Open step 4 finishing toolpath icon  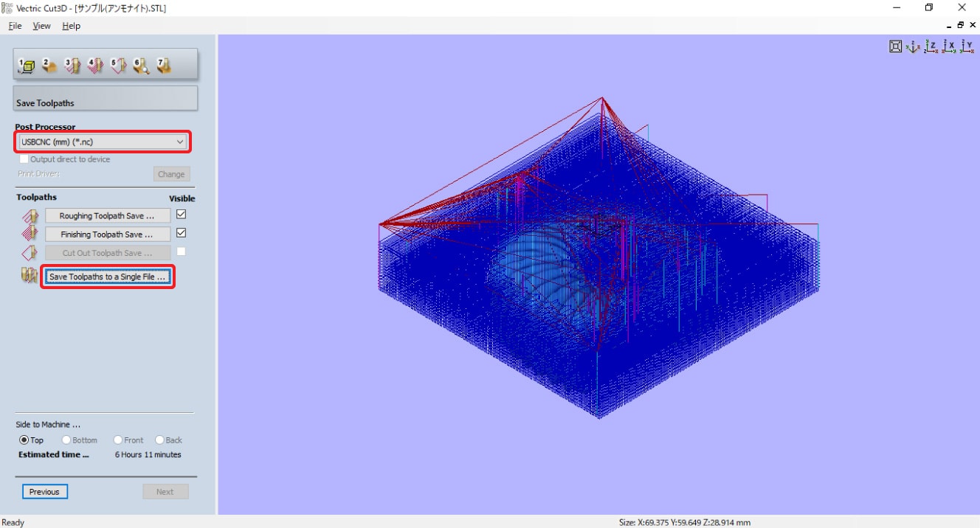coord(95,66)
